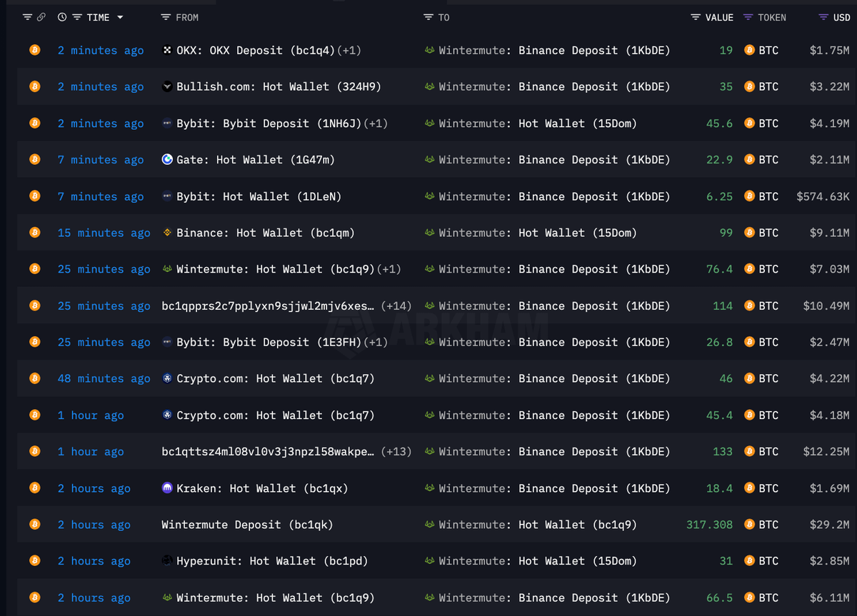Click Bitcoin transaction icon in Bullish.com row

click(34, 86)
